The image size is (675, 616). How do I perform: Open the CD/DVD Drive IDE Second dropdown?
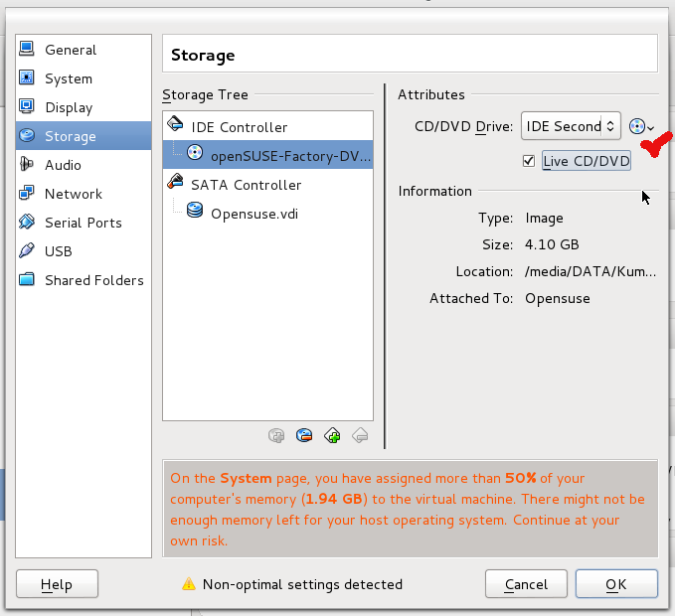coord(571,126)
